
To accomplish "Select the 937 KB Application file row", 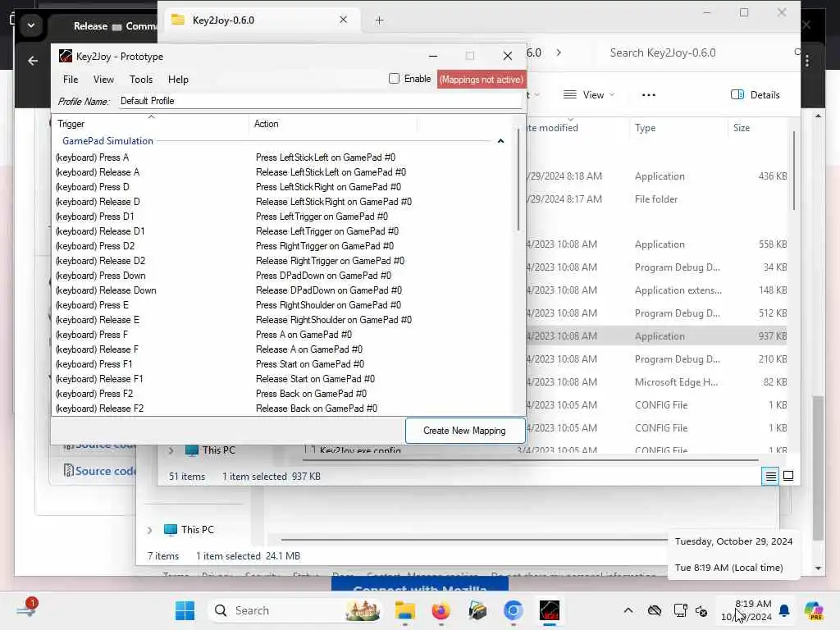I will point(656,336).
